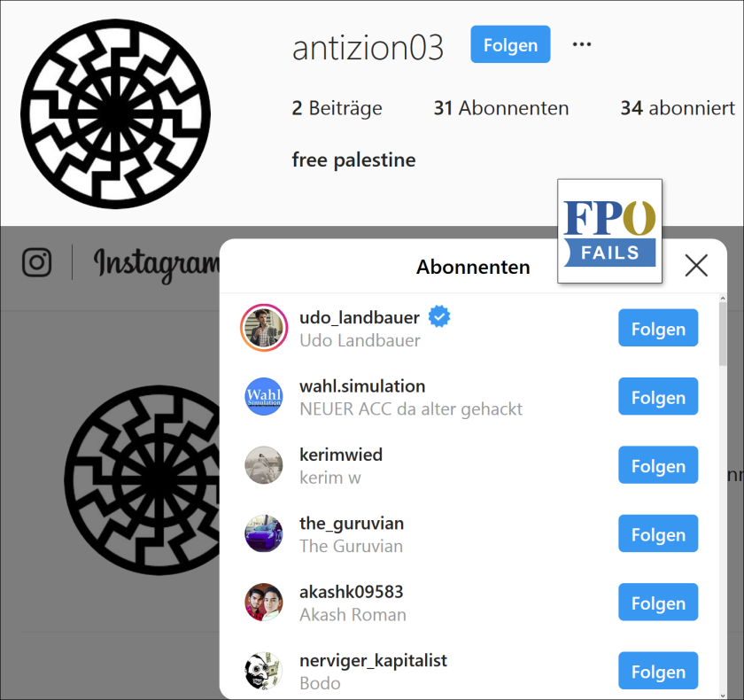
Task: Click akashk09583's profile avatar
Action: pos(264,603)
